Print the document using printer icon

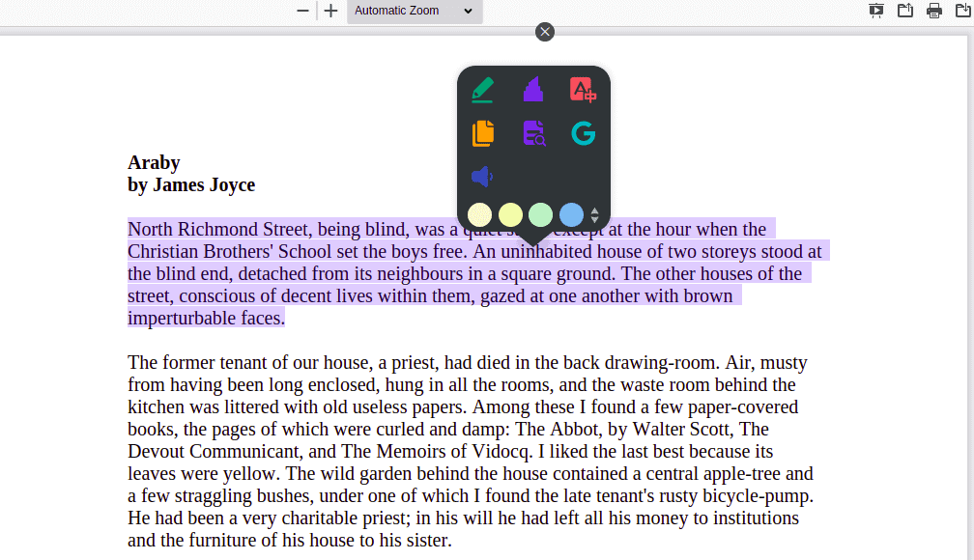click(934, 11)
